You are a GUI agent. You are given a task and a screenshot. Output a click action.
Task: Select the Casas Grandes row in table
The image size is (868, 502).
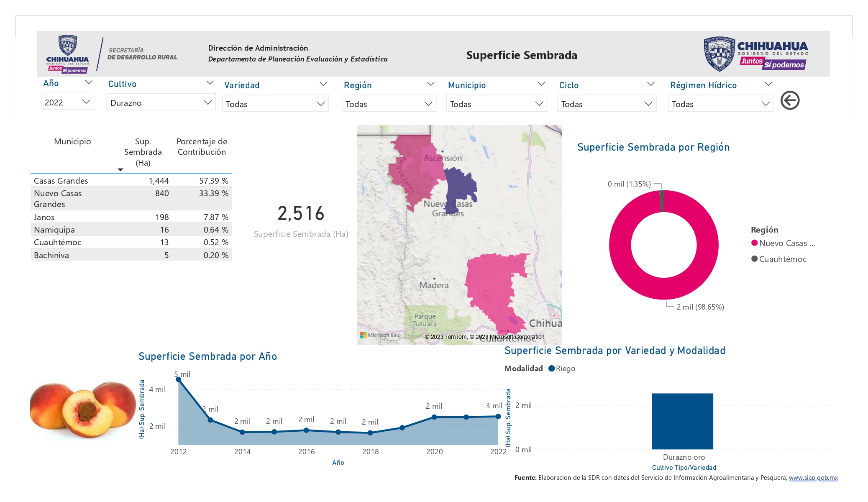(131, 181)
